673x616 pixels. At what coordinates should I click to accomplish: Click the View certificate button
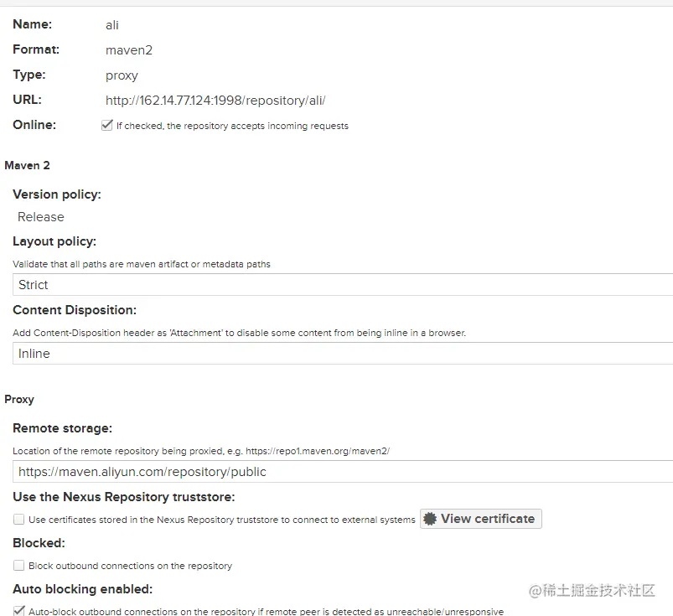(x=481, y=519)
